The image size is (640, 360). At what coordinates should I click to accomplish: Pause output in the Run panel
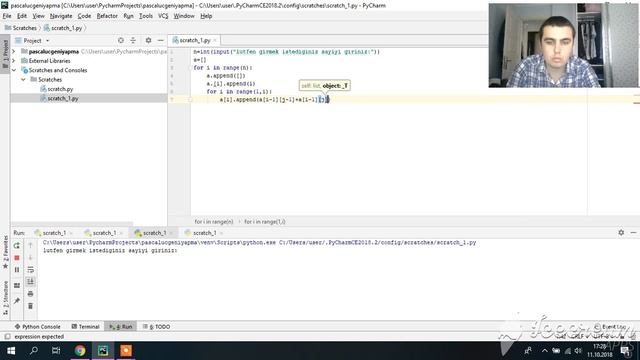point(17,270)
